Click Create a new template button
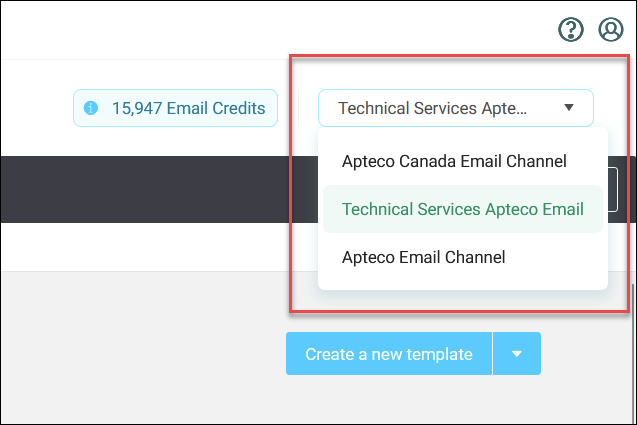637x425 pixels. click(389, 354)
